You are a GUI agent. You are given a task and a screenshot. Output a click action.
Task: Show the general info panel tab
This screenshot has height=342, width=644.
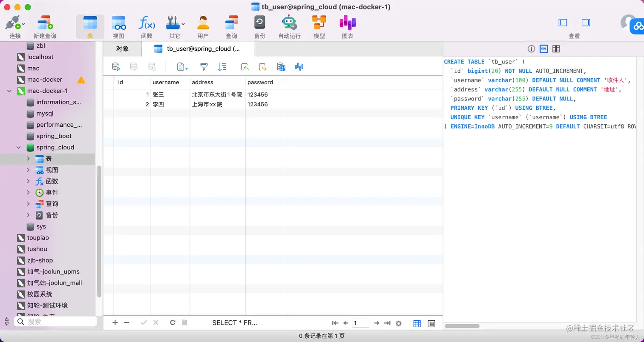(532, 49)
